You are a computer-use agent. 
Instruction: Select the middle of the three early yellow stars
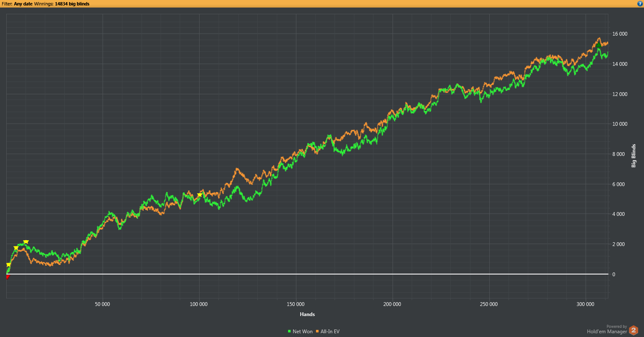click(x=16, y=248)
